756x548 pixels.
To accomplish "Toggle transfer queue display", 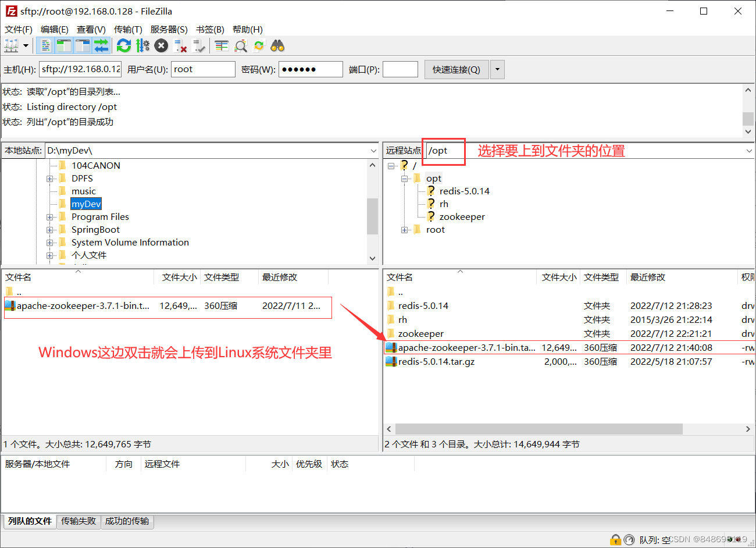I will point(101,45).
